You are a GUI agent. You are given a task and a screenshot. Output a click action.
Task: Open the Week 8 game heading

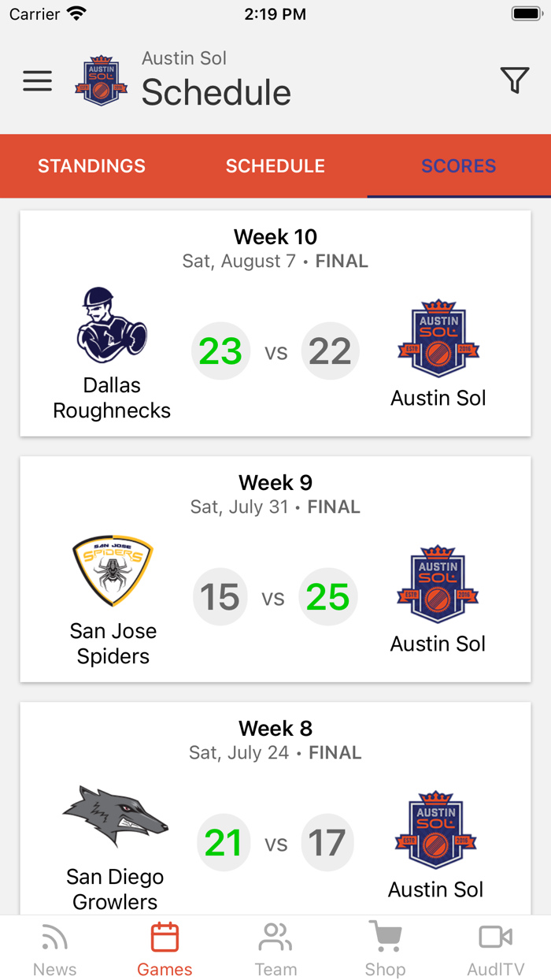[x=275, y=728]
